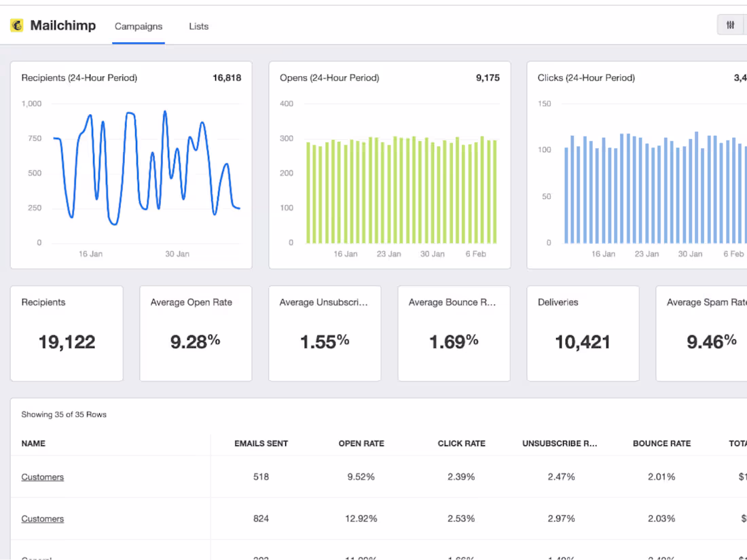Click the green Opens bar chart
Image resolution: width=747 pixels, height=560 pixels.
point(401,189)
